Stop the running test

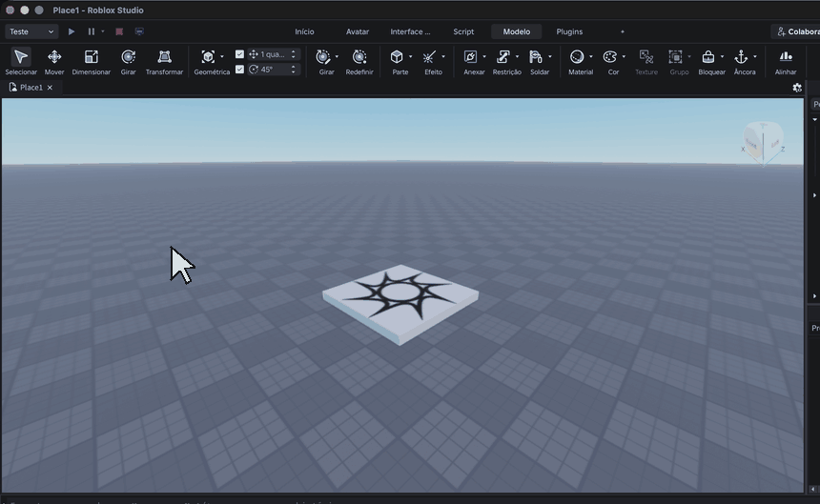(x=119, y=31)
